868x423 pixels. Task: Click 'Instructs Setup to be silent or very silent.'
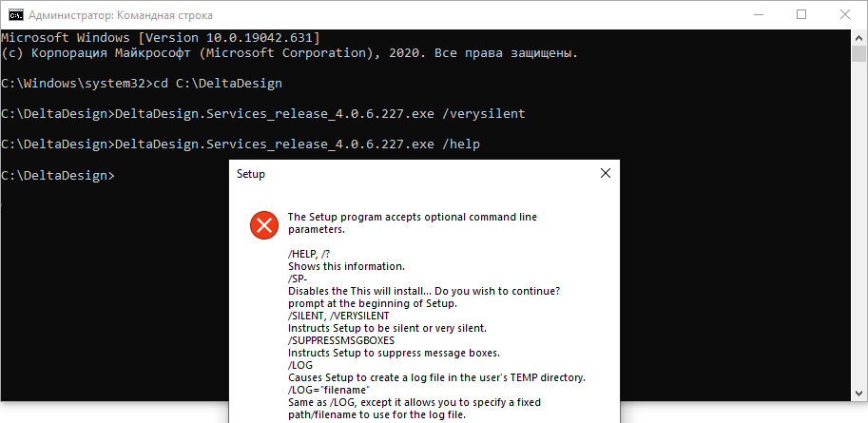click(x=387, y=328)
